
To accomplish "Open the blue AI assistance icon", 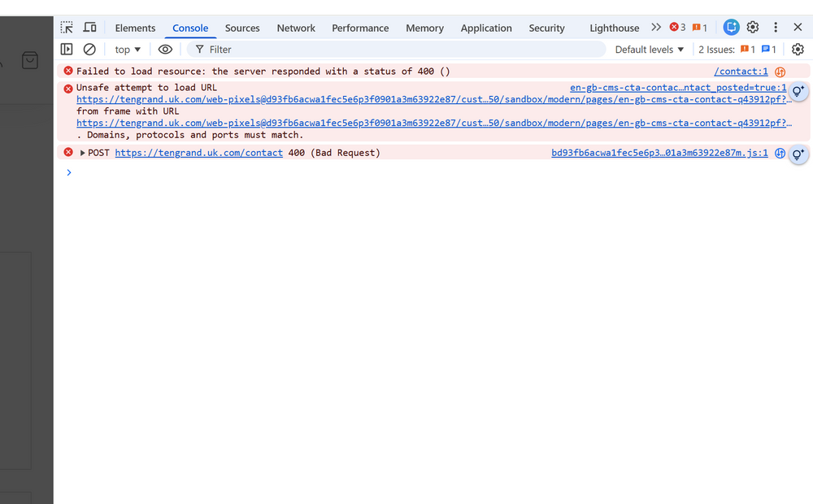I will 731,27.
